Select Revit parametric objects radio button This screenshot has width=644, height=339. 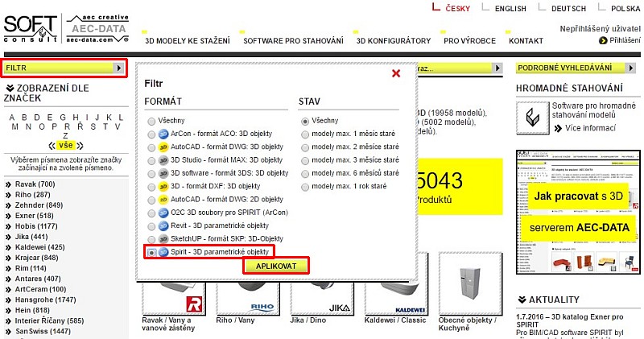point(151,226)
